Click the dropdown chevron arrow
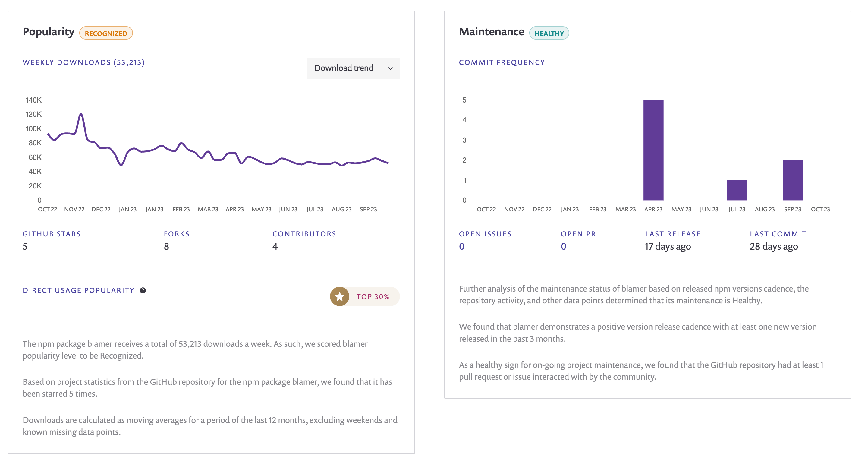Screen dimensions: 868x465 390,68
